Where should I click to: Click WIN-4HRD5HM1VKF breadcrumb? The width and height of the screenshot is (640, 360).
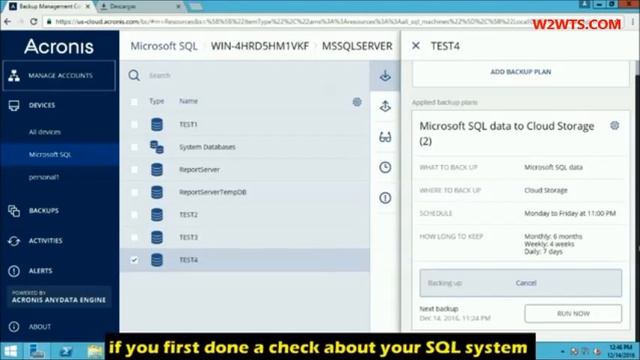pos(260,46)
